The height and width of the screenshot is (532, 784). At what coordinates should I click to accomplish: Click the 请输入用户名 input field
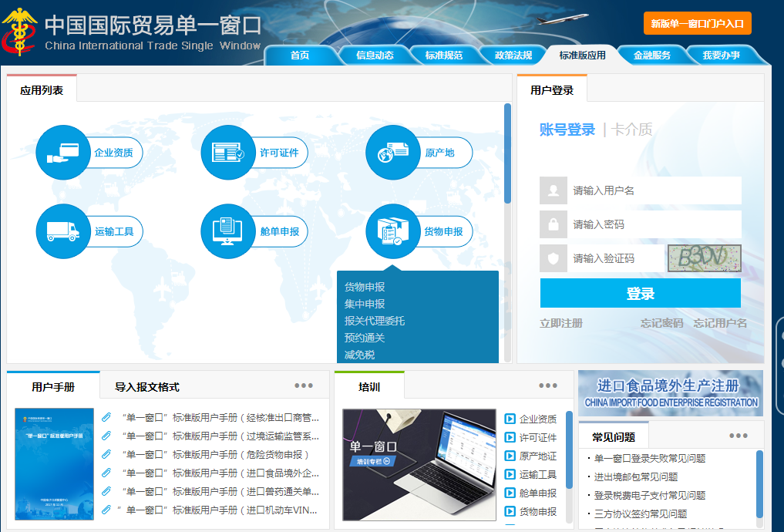coord(655,190)
